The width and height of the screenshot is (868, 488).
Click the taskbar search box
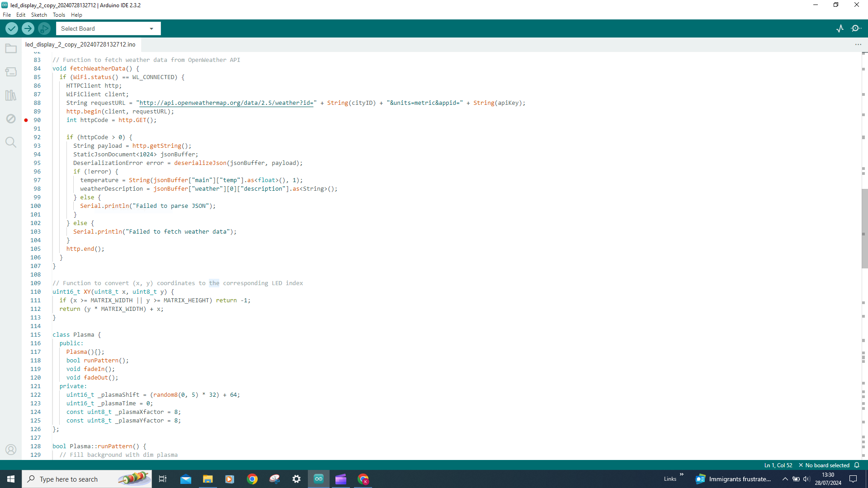87,479
